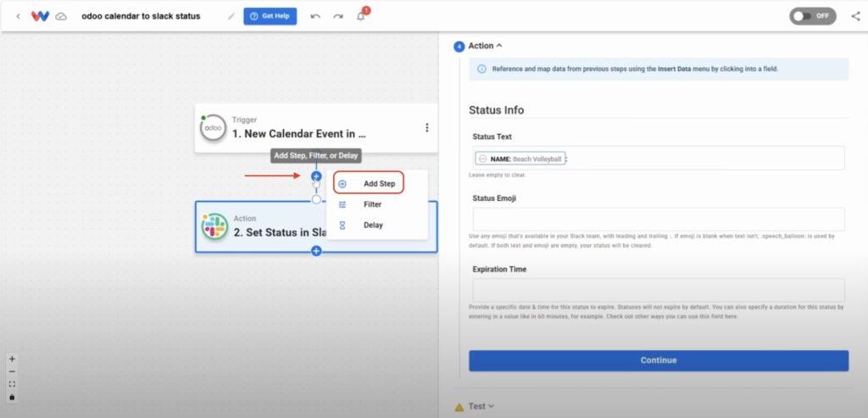Image resolution: width=868 pixels, height=418 pixels.
Task: Click the Workato-style W logo
Action: pos(40,16)
